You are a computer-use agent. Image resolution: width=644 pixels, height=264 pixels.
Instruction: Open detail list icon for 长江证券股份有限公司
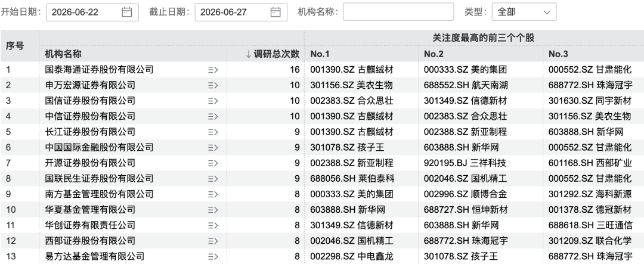[x=213, y=132]
